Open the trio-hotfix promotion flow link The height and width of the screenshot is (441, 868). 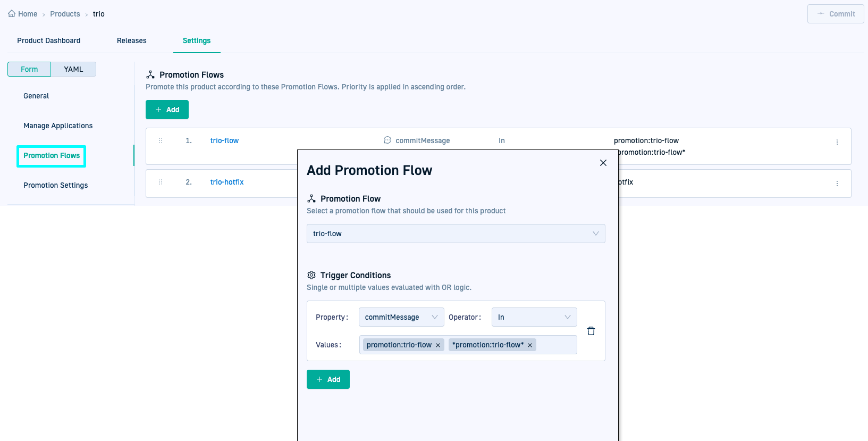(227, 182)
